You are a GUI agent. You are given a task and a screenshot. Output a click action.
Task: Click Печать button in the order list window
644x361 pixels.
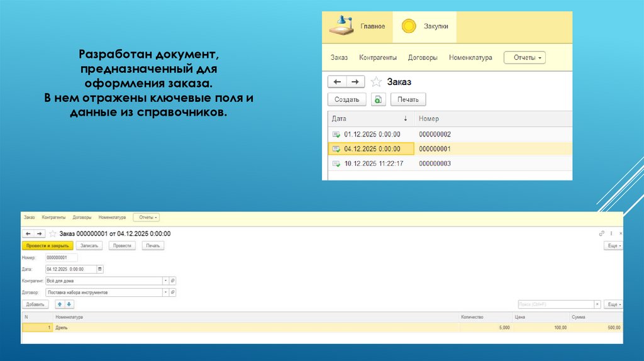tap(408, 99)
